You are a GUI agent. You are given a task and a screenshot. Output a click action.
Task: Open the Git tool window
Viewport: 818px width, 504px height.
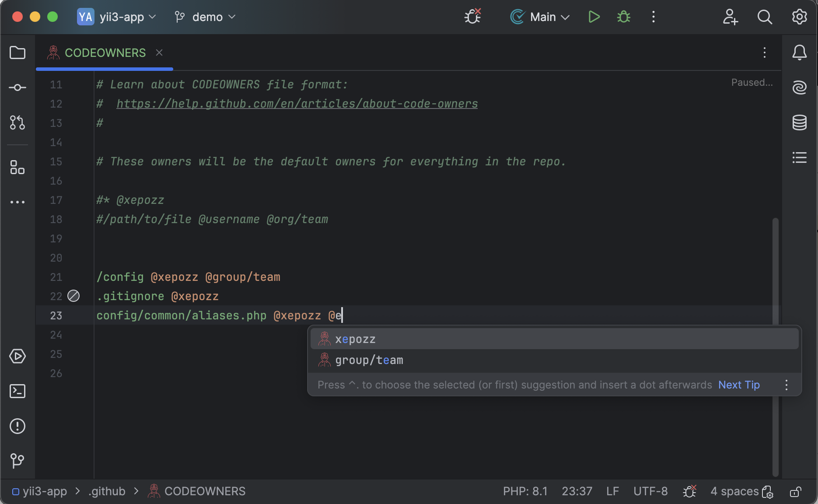pos(17,460)
